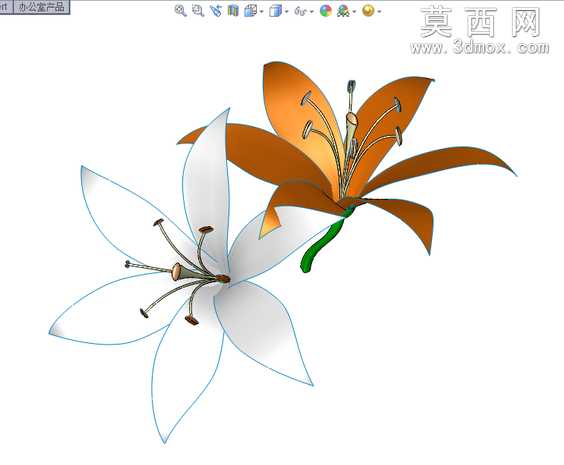
Task: Expand the Display Style dropdown arrow
Action: [x=287, y=12]
